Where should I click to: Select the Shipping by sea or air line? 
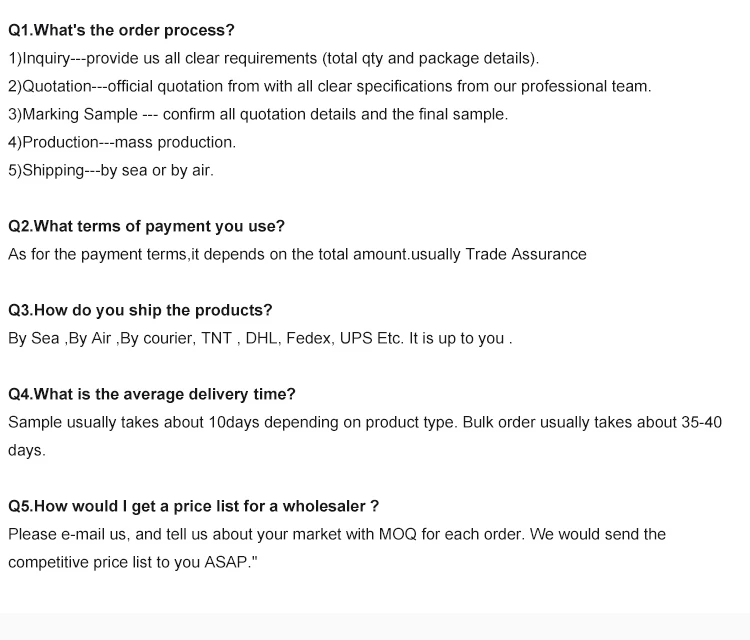click(x=111, y=170)
